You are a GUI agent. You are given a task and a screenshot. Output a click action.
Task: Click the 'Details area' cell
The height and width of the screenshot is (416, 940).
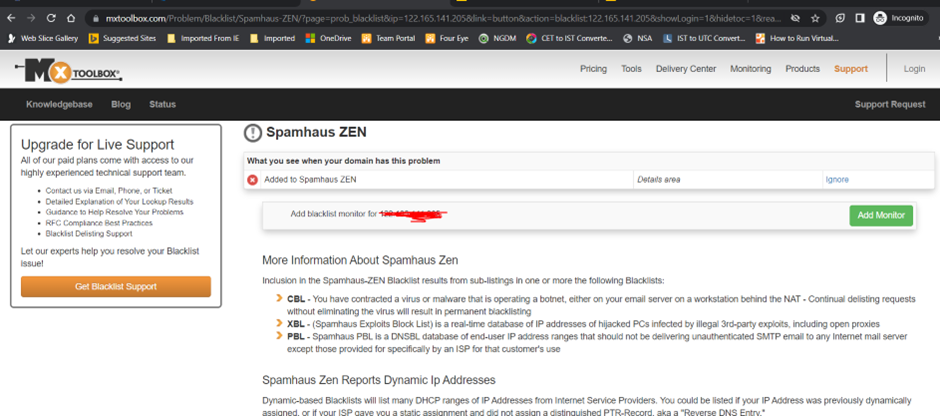pyautogui.click(x=727, y=179)
